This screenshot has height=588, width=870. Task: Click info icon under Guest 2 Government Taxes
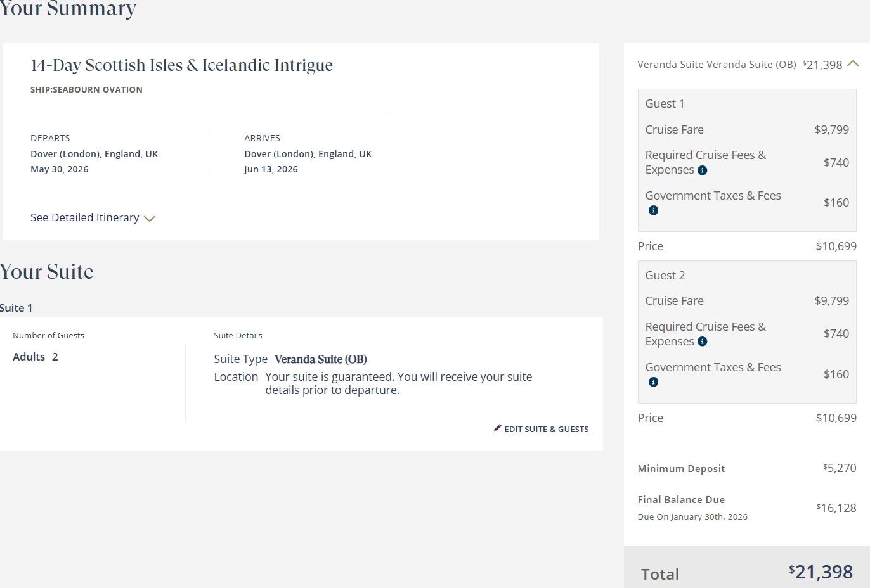(653, 382)
